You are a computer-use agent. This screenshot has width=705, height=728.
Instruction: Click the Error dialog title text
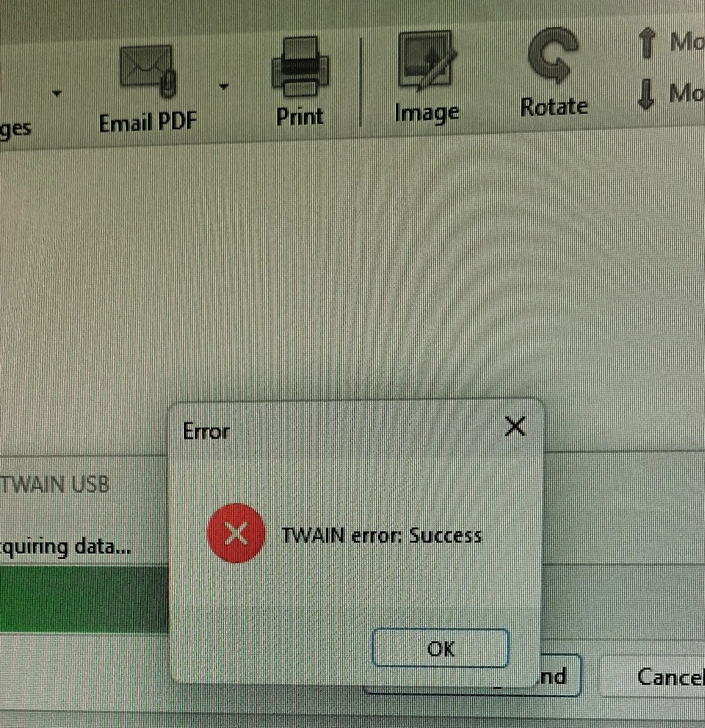(x=206, y=432)
